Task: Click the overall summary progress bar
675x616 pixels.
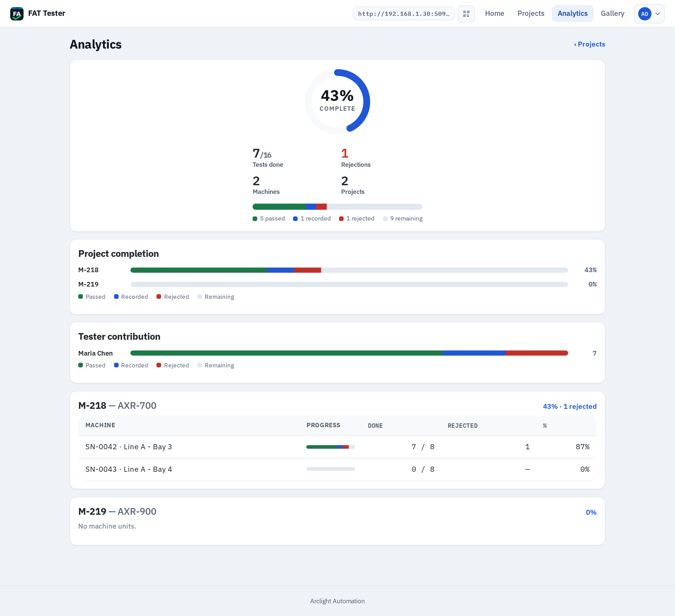Action: pos(337,207)
